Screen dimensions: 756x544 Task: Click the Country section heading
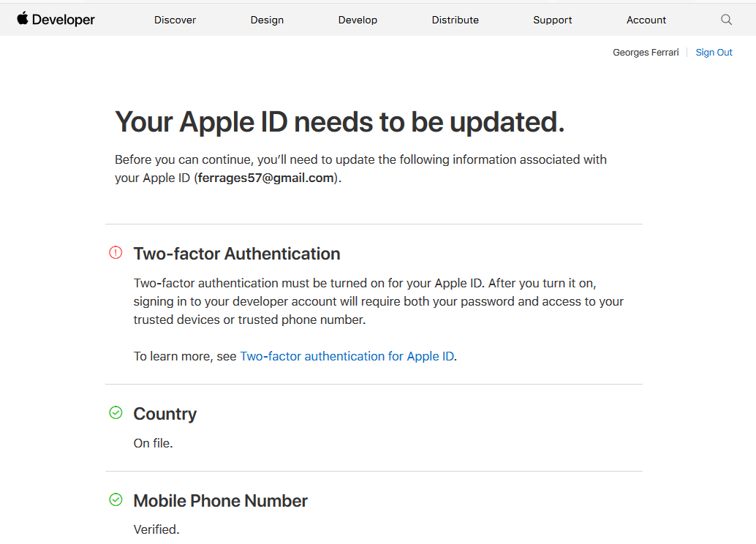[x=165, y=414]
